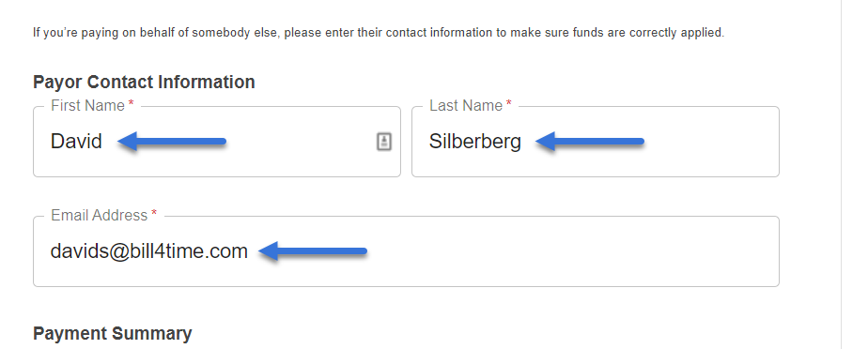Focus the Last Name input field
Screen dimensions: 868x349
click(x=596, y=142)
